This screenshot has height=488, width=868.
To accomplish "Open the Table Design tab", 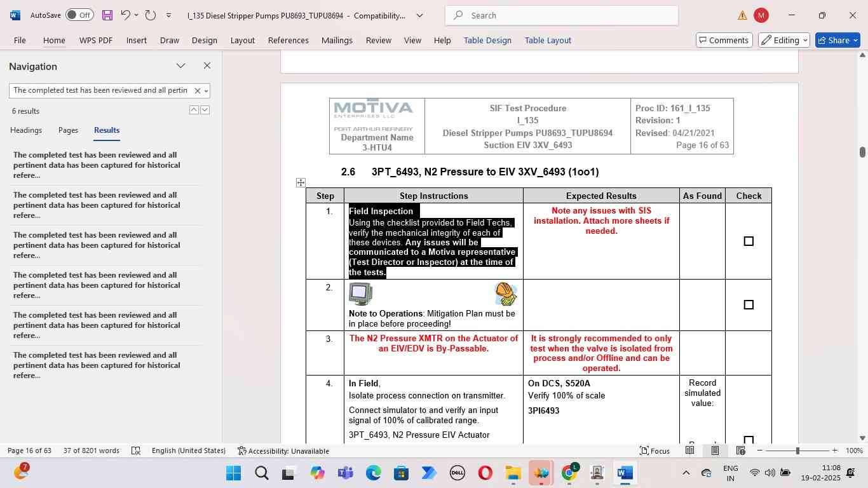I will tap(487, 40).
